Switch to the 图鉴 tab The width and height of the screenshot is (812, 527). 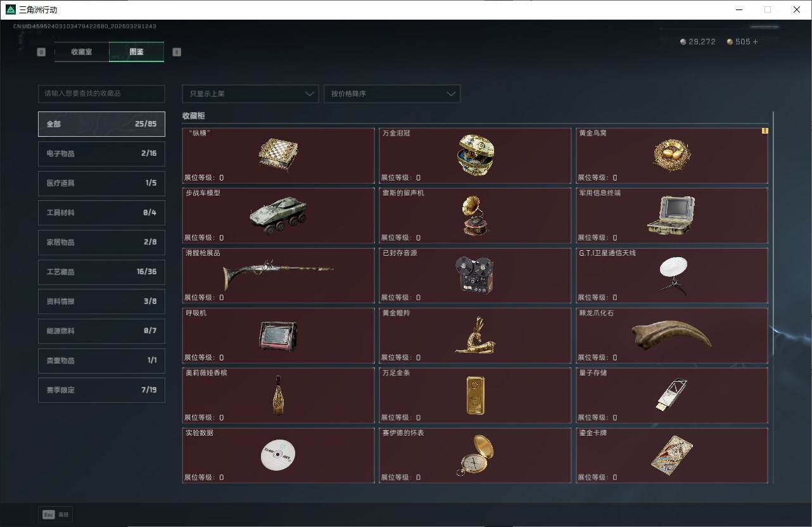pyautogui.click(x=136, y=52)
